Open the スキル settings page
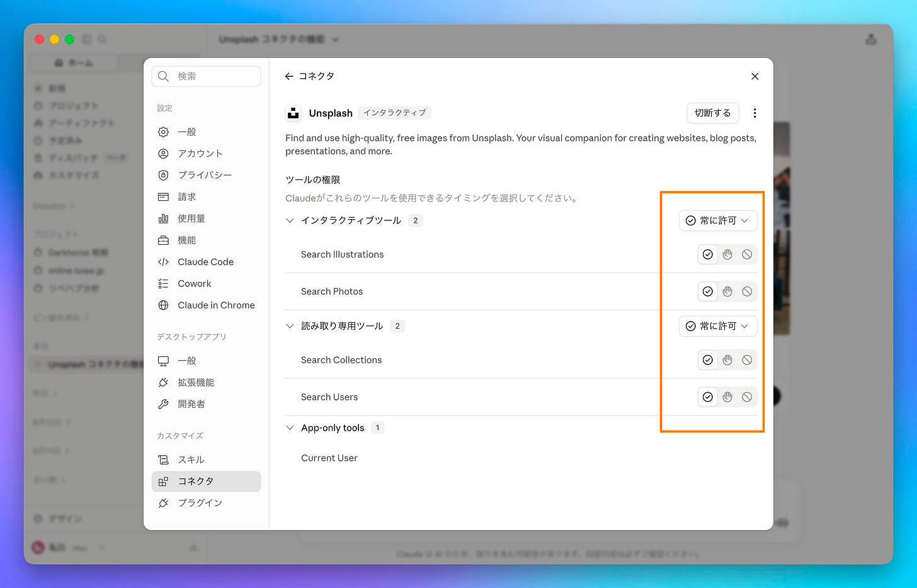 [x=206, y=460]
